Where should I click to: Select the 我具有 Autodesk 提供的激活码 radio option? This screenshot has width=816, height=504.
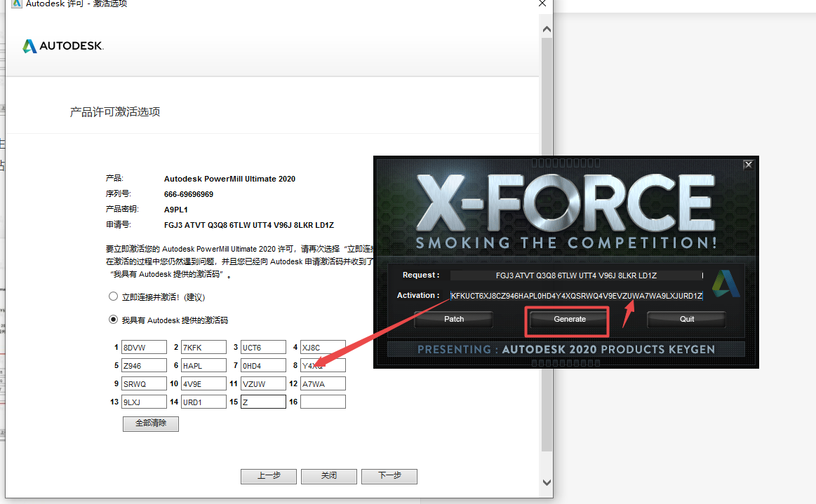point(113,320)
